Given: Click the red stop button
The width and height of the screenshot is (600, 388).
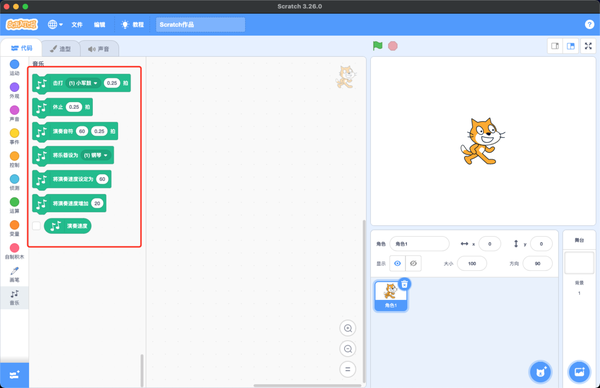Looking at the screenshot, I should 393,46.
